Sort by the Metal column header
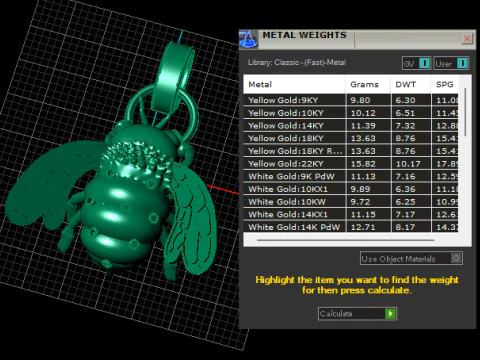The height and width of the screenshot is (360, 480). point(295,84)
